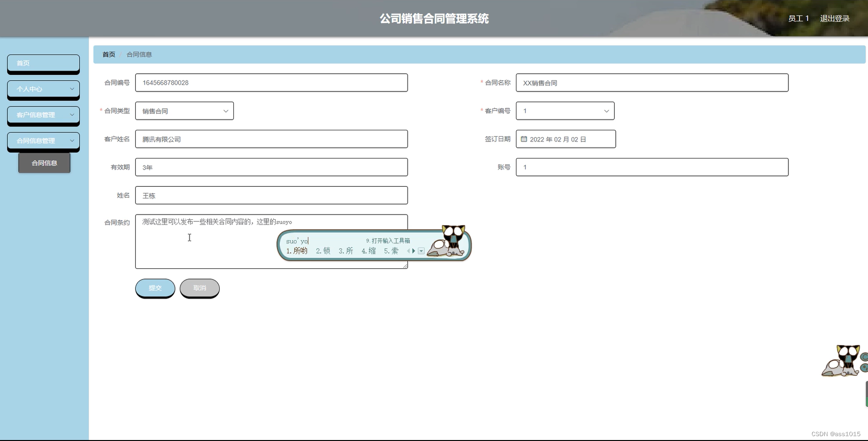Click 首页 in the breadcrumb trail
Viewport: 868px width, 441px height.
tap(108, 54)
